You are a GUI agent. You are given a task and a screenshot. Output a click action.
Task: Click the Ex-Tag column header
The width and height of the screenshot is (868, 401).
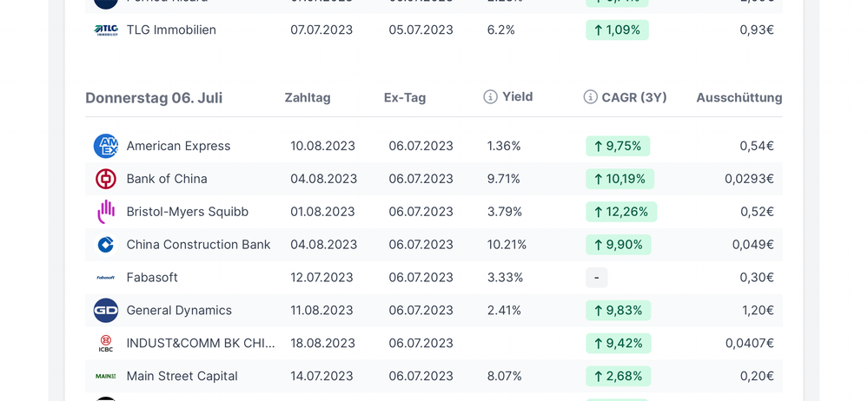(405, 98)
